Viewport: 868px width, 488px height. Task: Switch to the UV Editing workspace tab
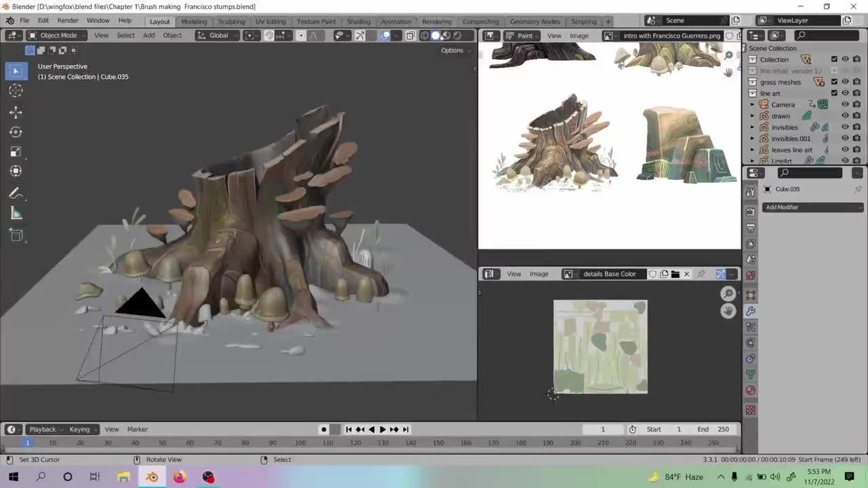[x=271, y=21]
